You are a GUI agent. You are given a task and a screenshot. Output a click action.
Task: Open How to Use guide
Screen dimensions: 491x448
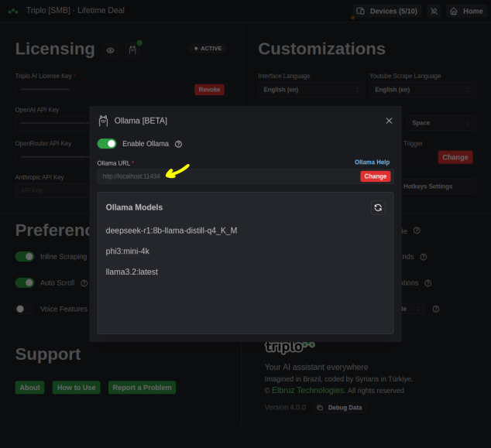coord(76,388)
